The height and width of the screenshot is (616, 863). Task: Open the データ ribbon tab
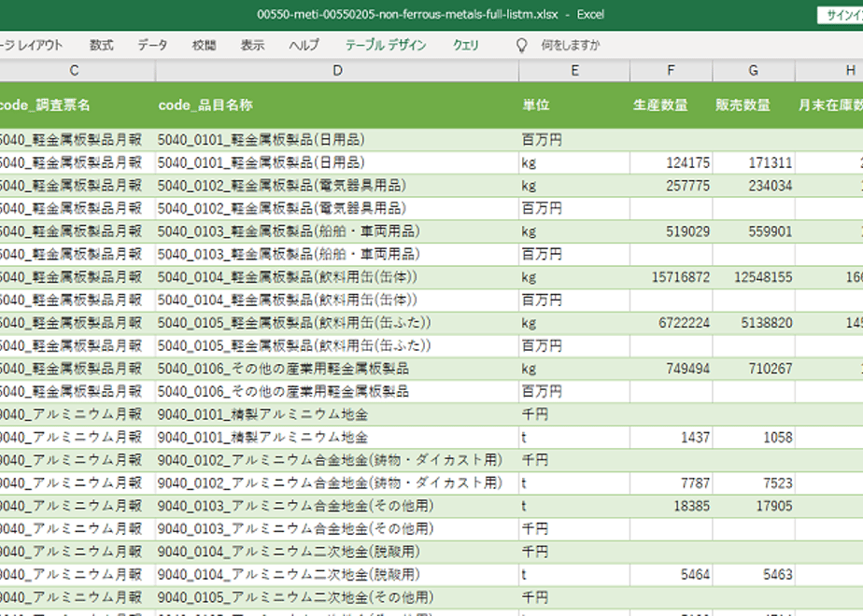(152, 45)
